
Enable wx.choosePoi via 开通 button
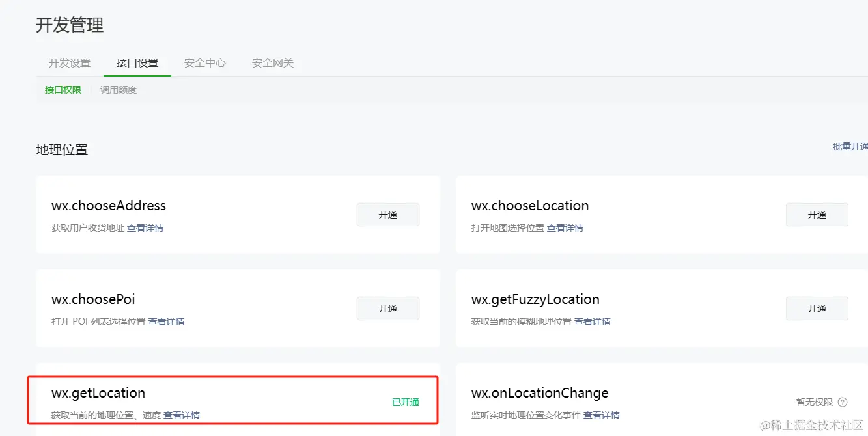click(x=388, y=308)
